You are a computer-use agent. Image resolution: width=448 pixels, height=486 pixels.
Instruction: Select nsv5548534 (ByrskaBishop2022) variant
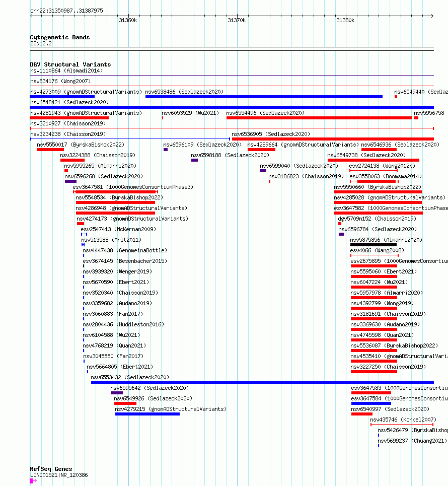coord(119,197)
